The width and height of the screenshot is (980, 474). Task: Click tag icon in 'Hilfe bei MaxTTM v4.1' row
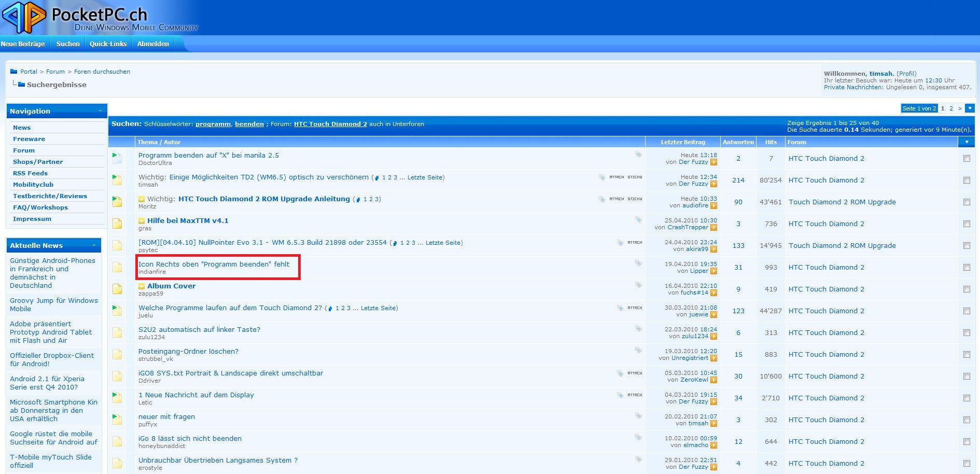(x=638, y=220)
